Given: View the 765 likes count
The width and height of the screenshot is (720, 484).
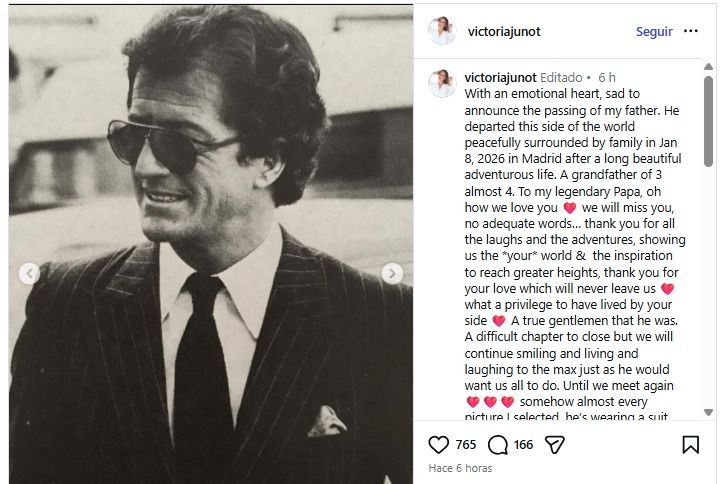Looking at the screenshot, I should coord(465,445).
